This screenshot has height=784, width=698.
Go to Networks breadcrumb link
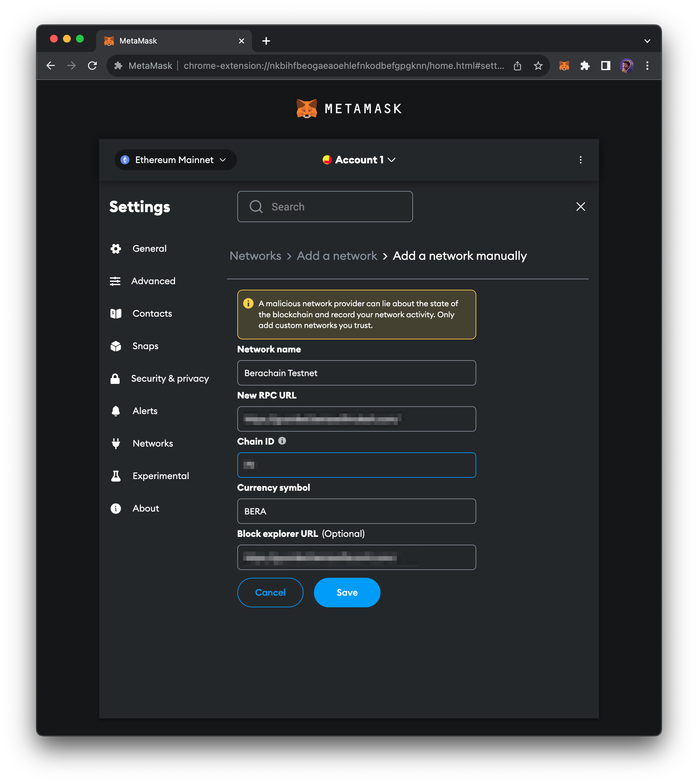point(255,256)
